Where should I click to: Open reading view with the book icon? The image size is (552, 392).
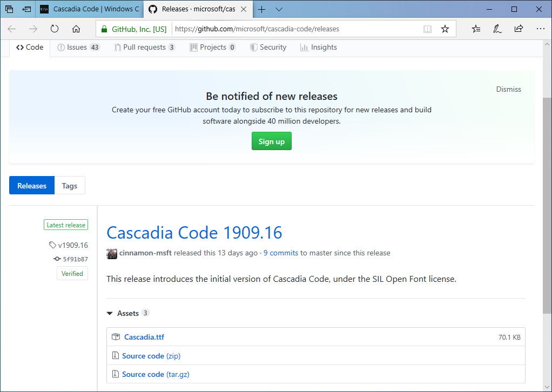click(427, 29)
